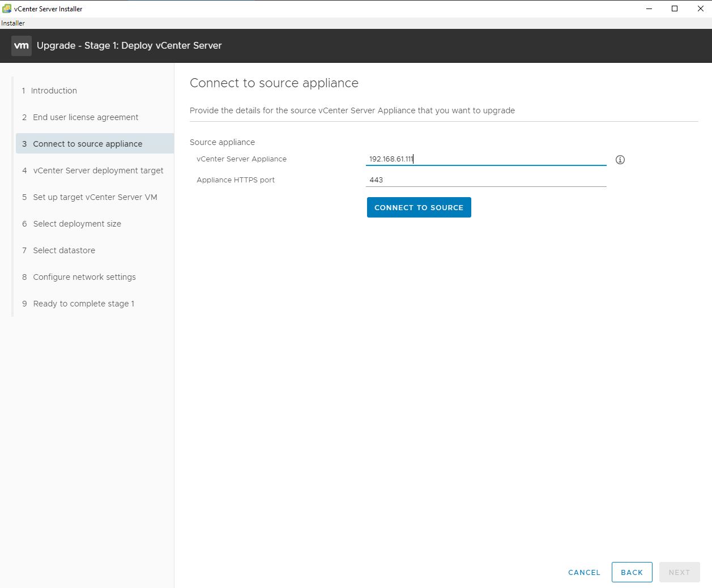Click the 'vCenter Server Appliance' field label
The height and width of the screenshot is (588, 712).
241,159
